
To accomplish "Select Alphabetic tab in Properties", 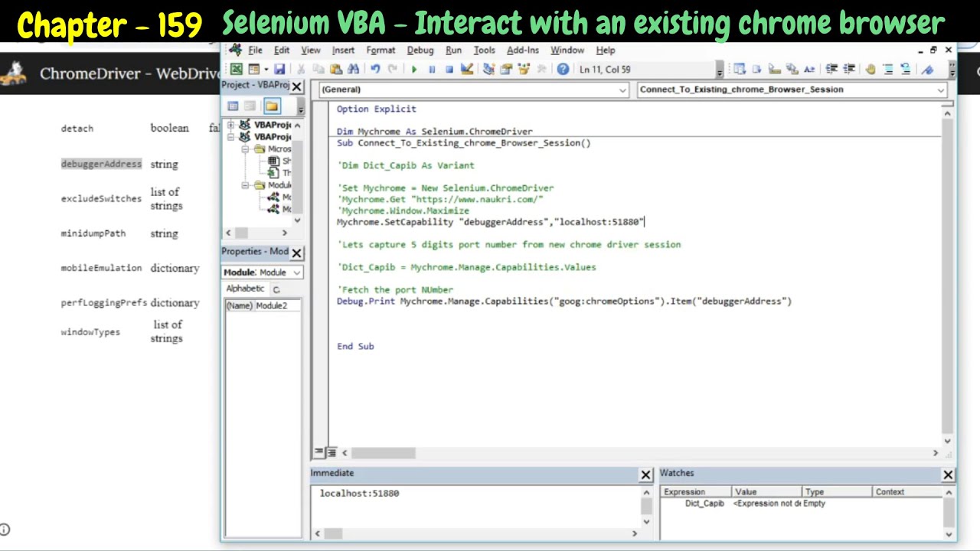I will 245,289.
